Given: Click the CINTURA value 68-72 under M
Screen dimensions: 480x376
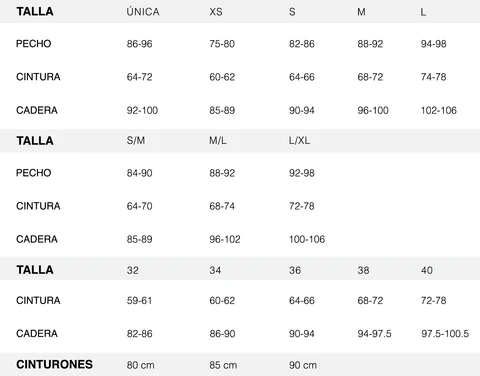Looking at the screenshot, I should click(x=370, y=77).
